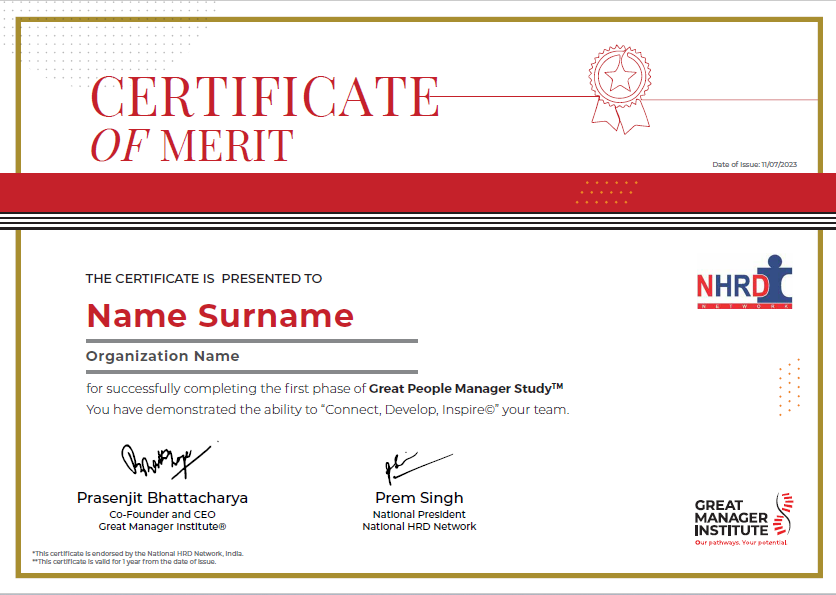Select the 'Name Surname' recipient text
The height and width of the screenshot is (595, 836).
220,316
